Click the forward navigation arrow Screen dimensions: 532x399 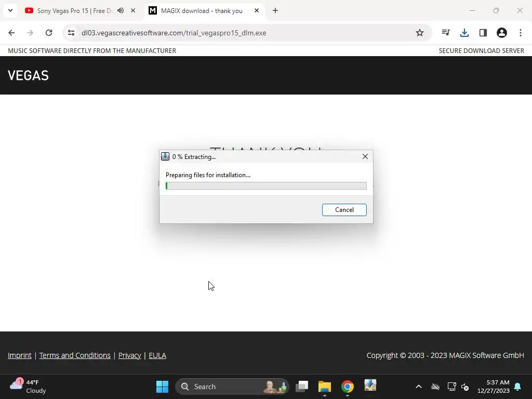tap(30, 33)
